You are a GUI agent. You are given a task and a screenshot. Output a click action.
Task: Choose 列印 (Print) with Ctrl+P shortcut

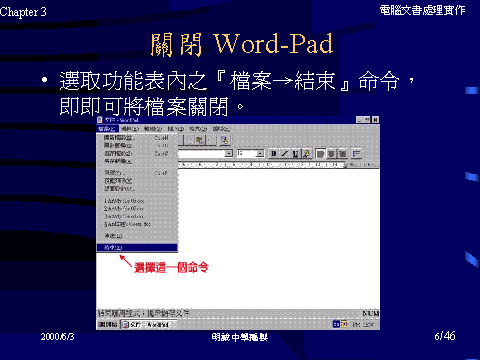coord(137,173)
